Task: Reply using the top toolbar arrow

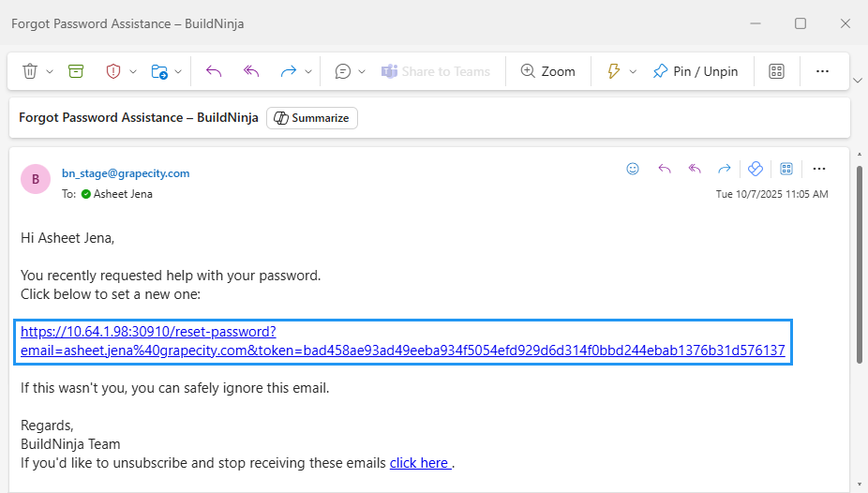Action: click(214, 71)
